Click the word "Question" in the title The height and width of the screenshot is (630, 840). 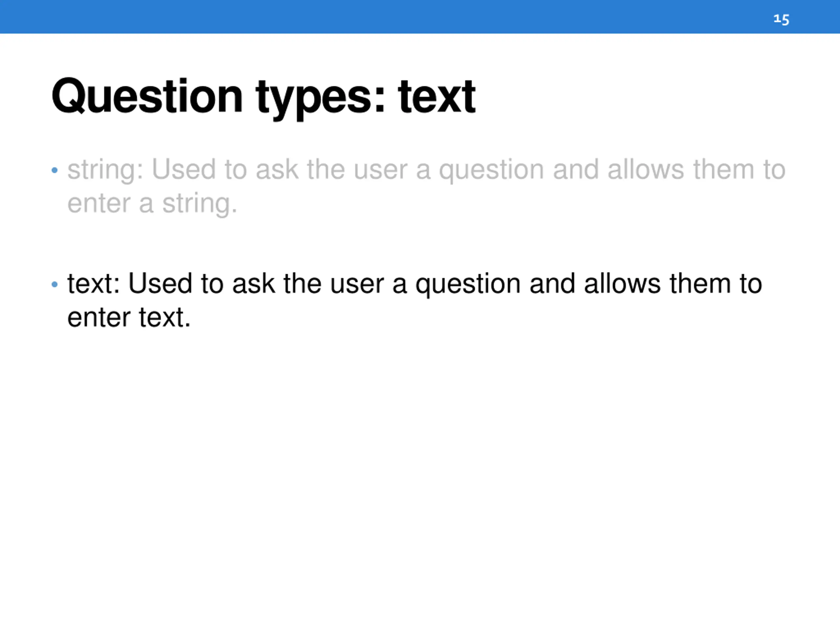147,96
